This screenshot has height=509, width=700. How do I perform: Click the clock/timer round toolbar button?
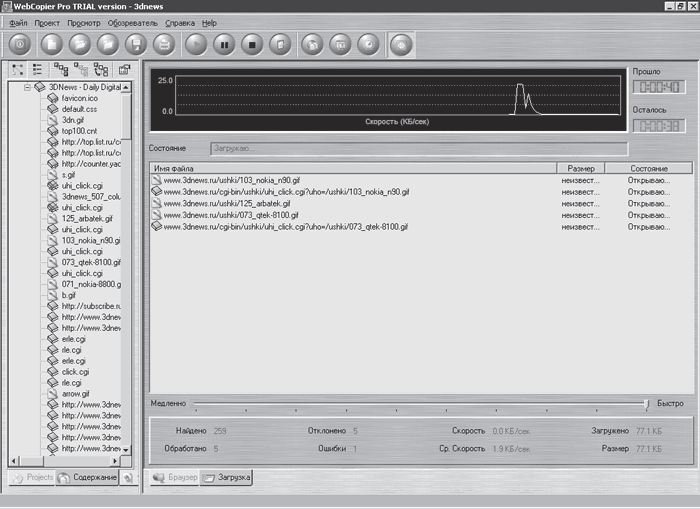[x=369, y=44]
